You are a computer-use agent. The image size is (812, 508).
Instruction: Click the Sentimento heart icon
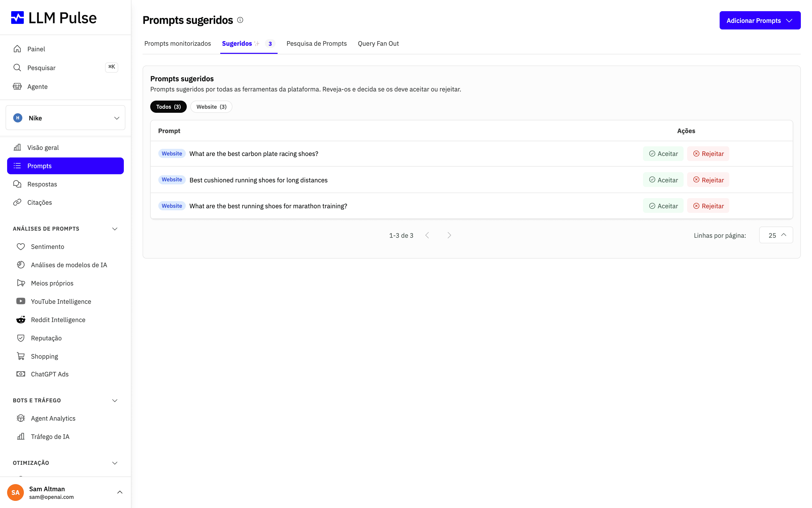pos(21,247)
